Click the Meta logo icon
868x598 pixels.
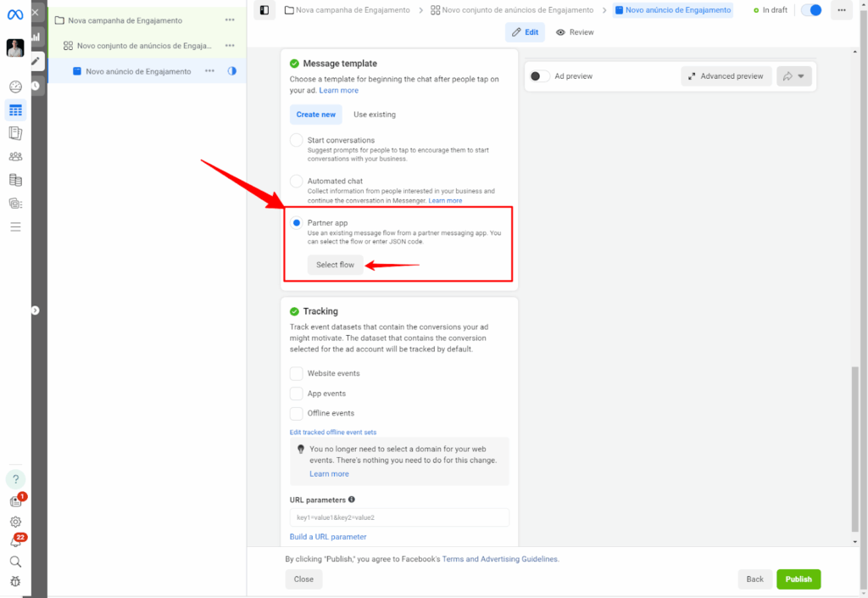coord(15,14)
